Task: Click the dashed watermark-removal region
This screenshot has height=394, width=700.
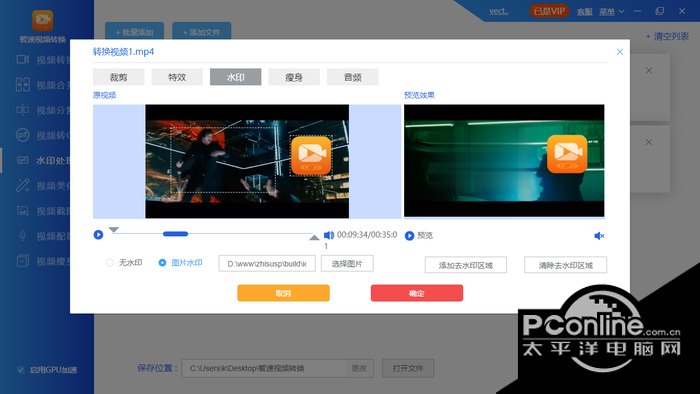Action: click(x=223, y=160)
